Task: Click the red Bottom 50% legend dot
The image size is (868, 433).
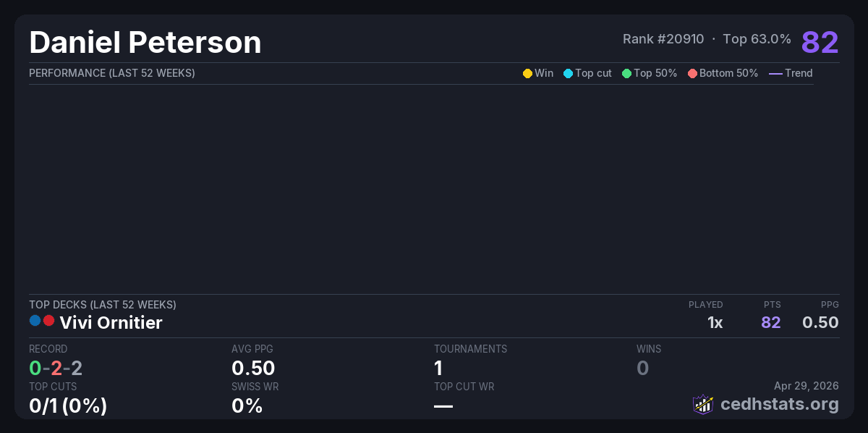Action: click(x=692, y=73)
